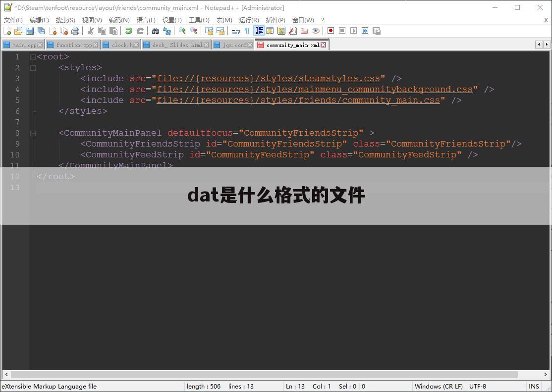Open the 插件(P) menu

click(x=276, y=20)
